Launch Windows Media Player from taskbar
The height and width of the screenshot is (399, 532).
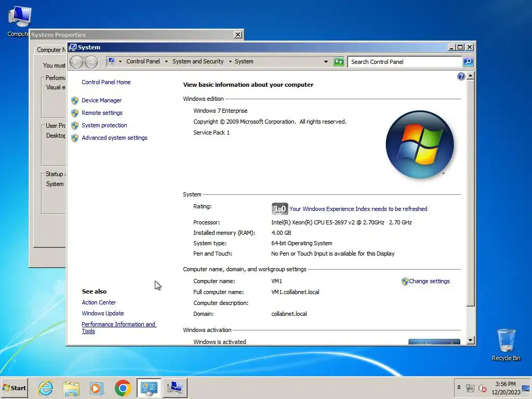click(97, 388)
